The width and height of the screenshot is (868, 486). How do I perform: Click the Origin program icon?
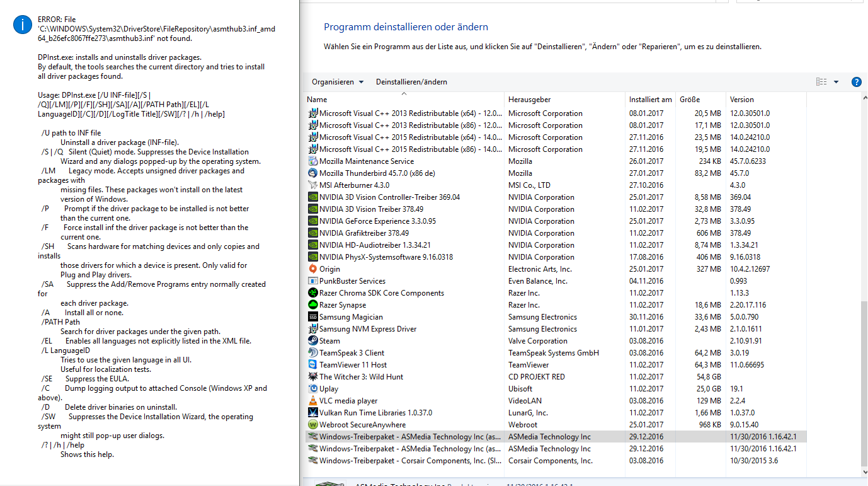click(313, 269)
